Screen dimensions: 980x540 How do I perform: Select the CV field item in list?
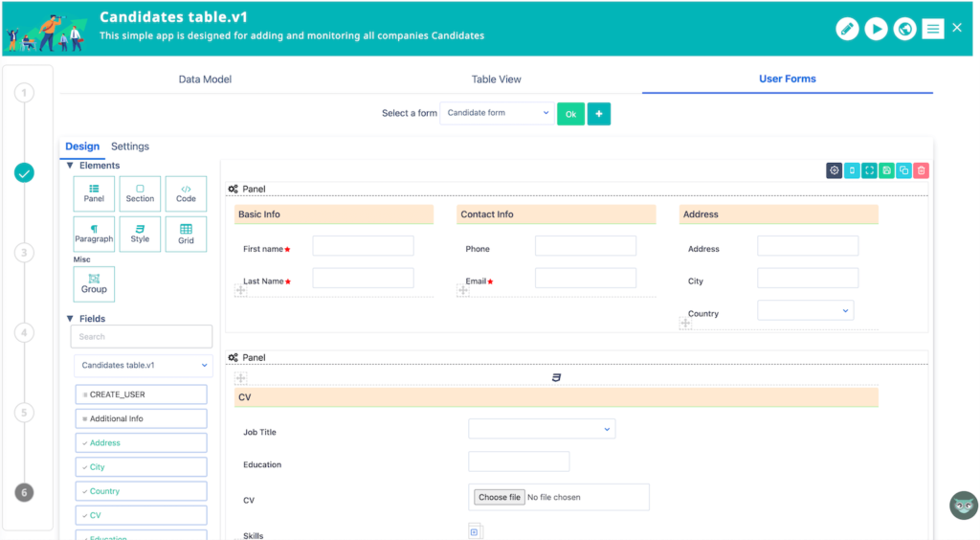(x=142, y=515)
